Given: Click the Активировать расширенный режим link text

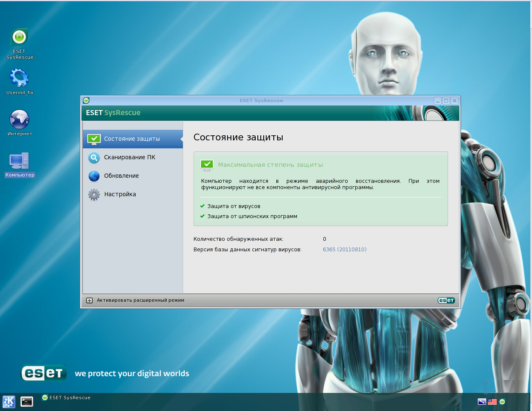Looking at the screenshot, I should pos(140,300).
